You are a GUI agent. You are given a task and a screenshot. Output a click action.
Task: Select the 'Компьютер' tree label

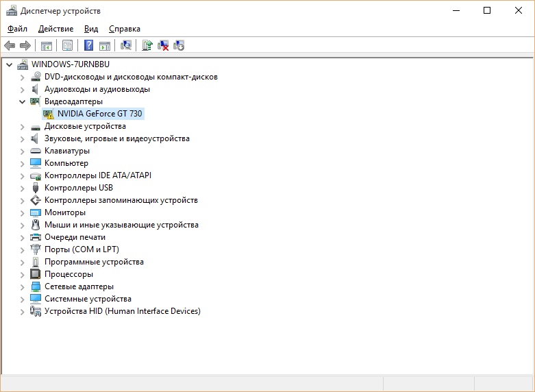tap(66, 163)
